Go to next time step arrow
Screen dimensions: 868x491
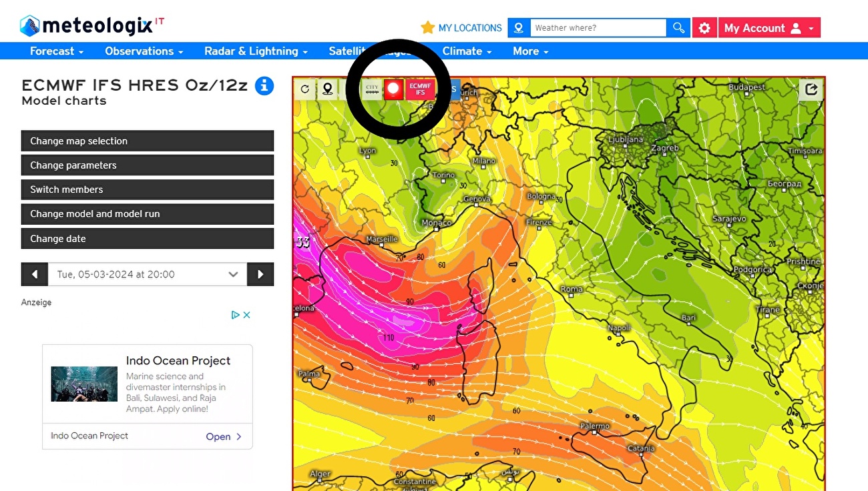[x=260, y=274]
